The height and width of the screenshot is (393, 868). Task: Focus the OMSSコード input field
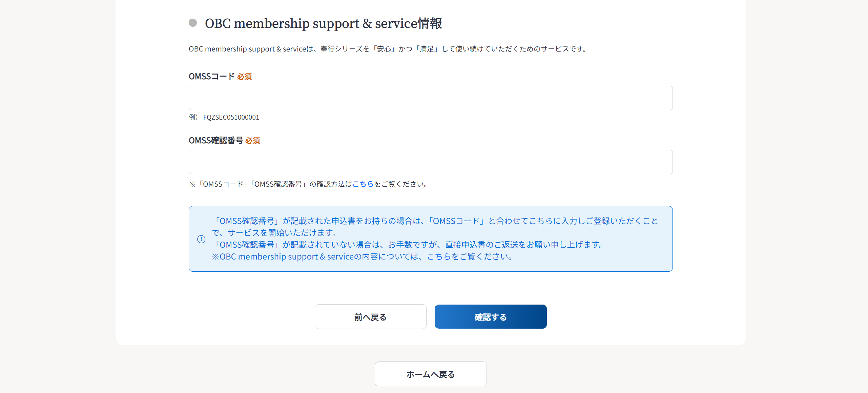tap(431, 98)
